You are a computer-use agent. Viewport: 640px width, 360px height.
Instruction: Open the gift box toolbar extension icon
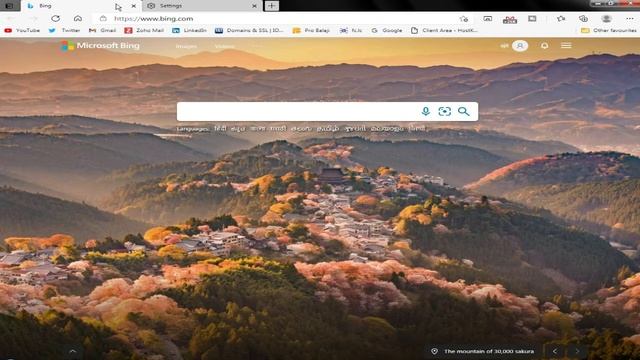pos(510,19)
